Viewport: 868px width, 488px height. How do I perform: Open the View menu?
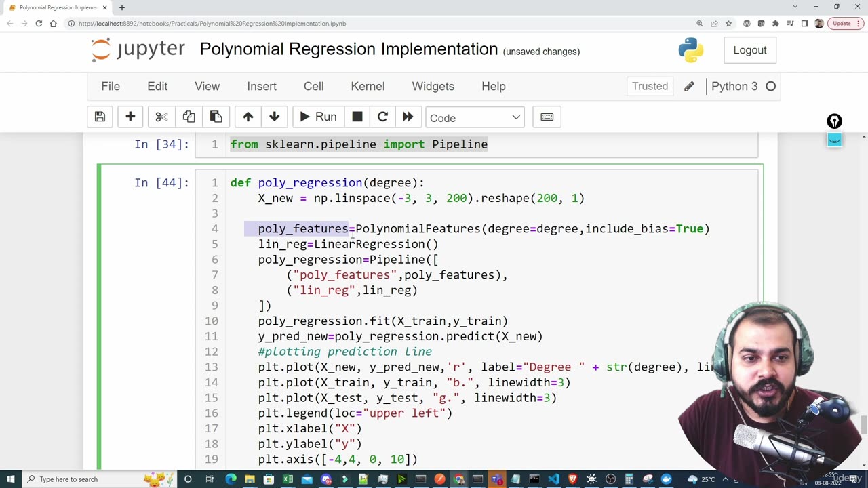coord(208,86)
